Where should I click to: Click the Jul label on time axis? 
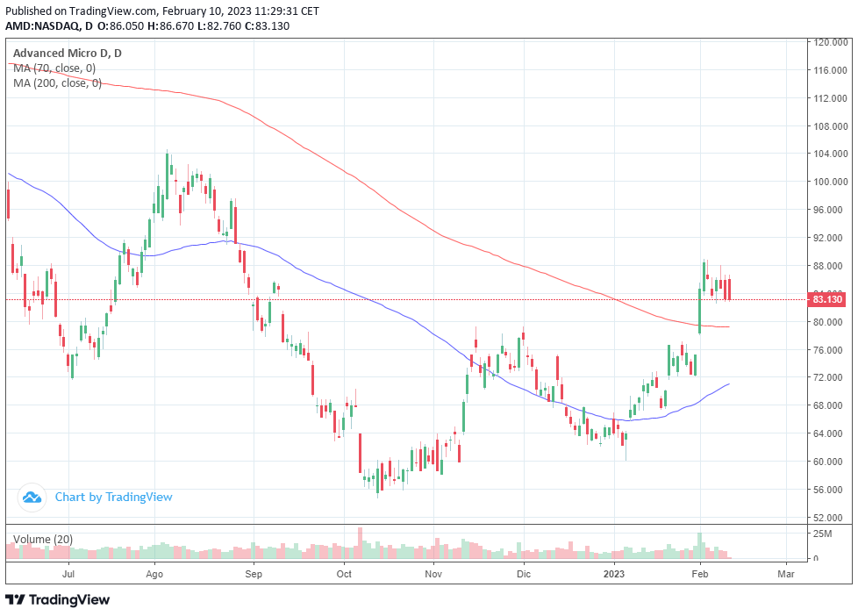pyautogui.click(x=68, y=574)
